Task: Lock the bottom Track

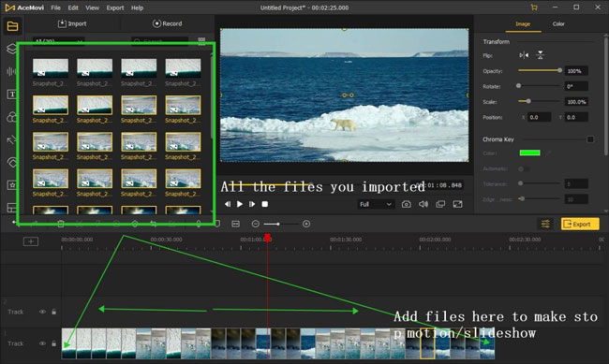Action: coord(54,343)
